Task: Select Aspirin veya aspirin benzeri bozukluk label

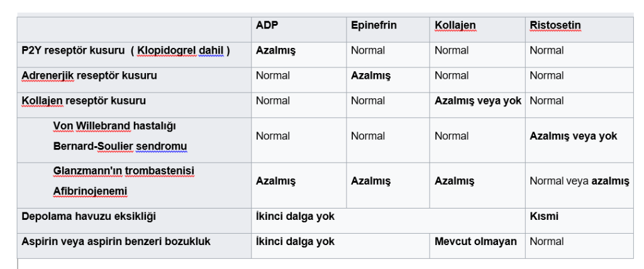Action: [x=116, y=241]
